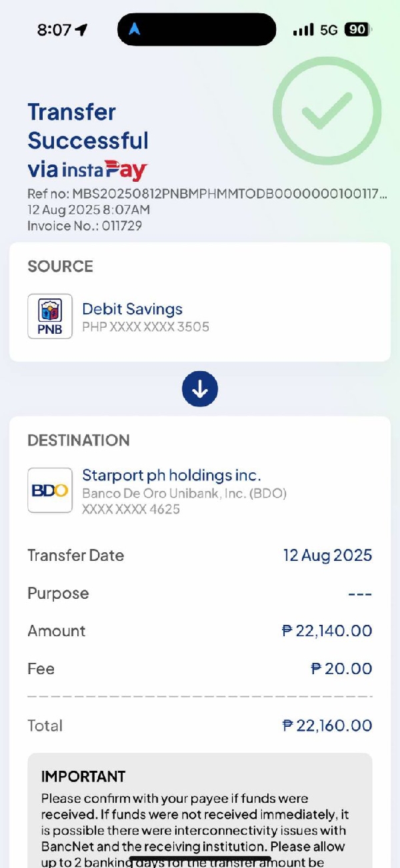
Task: Tap the PNB bank logo
Action: [50, 316]
